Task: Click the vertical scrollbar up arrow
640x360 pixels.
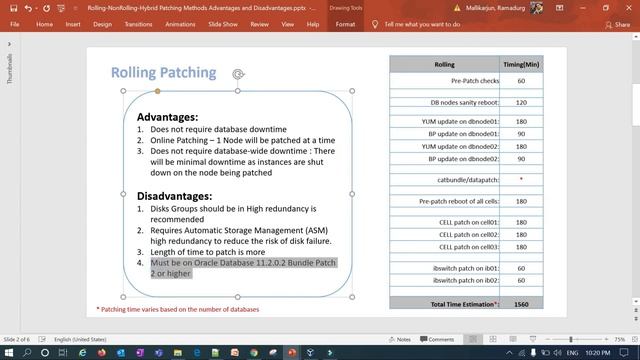Action: pyautogui.click(x=636, y=37)
